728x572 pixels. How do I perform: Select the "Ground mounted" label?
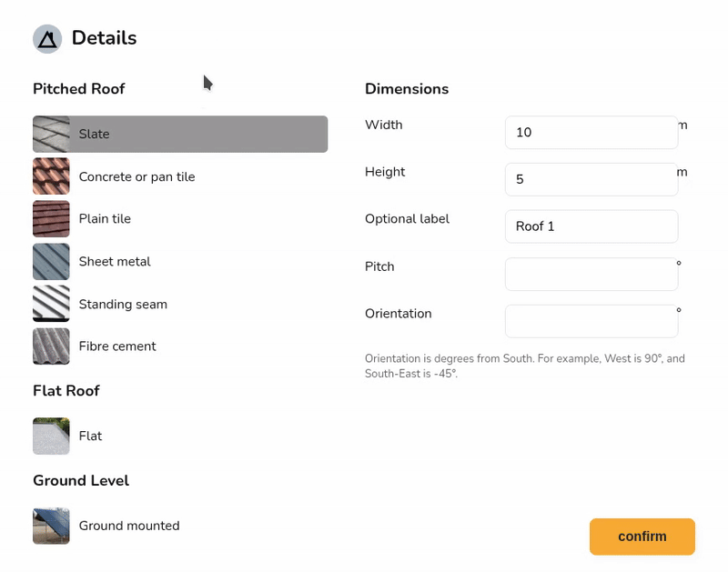[x=129, y=526]
